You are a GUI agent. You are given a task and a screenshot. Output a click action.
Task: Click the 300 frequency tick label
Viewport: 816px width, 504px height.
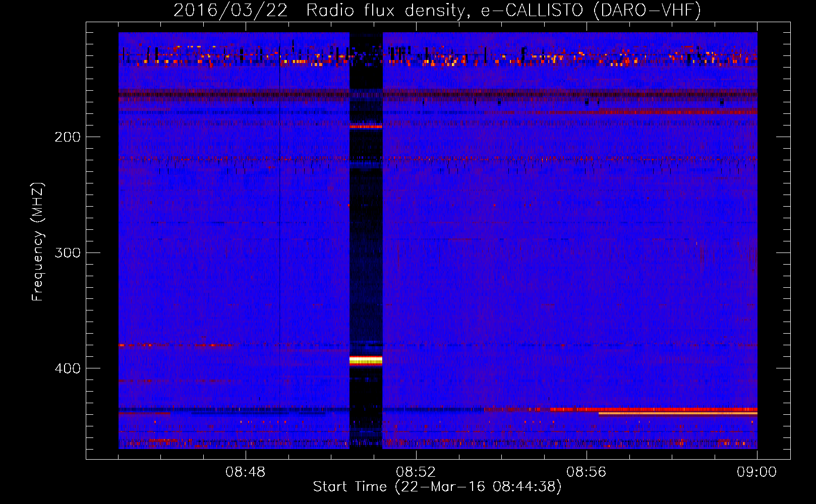point(67,253)
